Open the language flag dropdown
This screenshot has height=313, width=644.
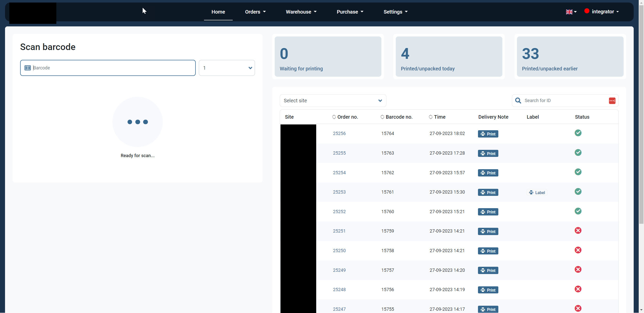(x=571, y=12)
